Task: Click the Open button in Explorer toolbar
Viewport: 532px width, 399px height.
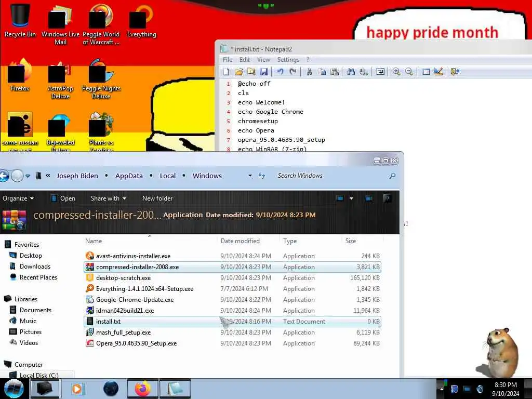Action: click(63, 198)
